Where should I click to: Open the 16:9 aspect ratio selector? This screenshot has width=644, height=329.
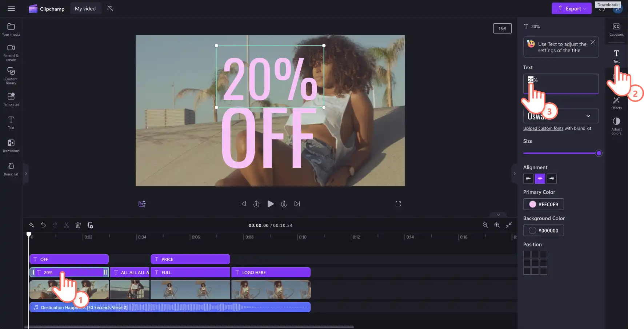click(x=502, y=28)
